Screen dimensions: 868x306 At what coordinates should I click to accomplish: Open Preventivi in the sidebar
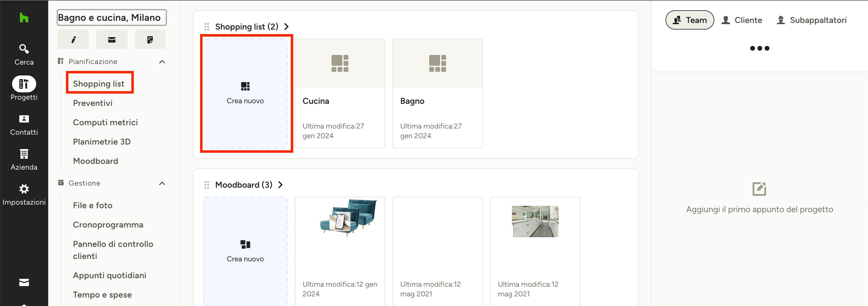point(93,103)
